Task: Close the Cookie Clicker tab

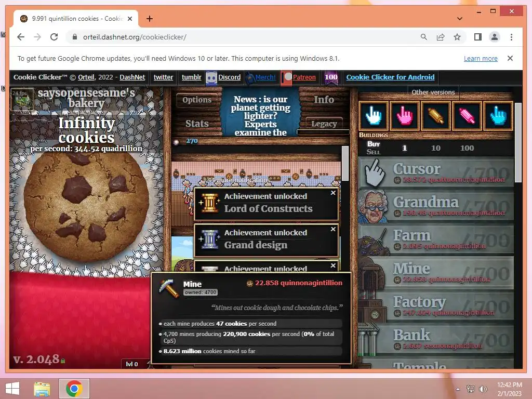Action: [x=129, y=19]
